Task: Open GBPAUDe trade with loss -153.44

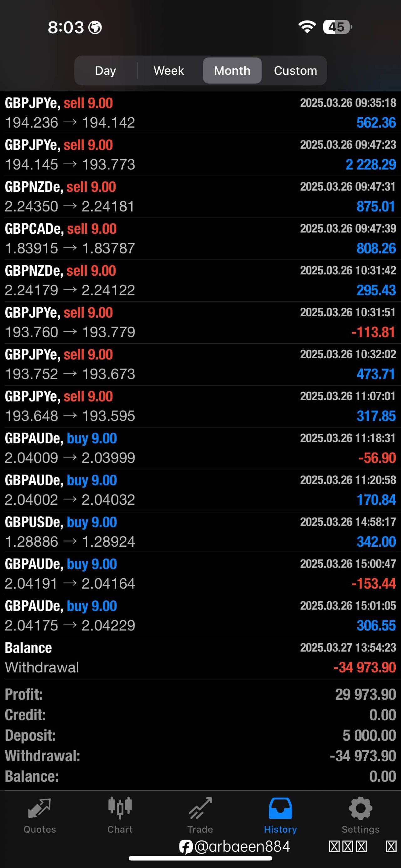Action: coord(200,574)
